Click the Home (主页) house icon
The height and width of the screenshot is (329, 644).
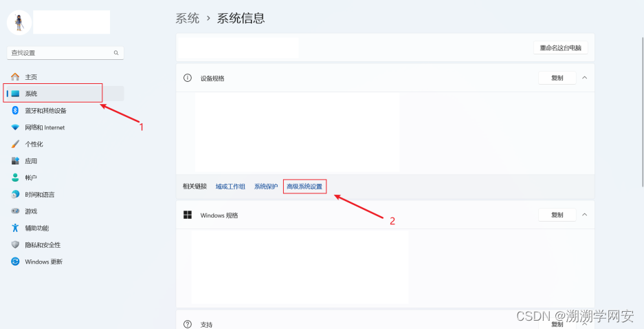click(x=15, y=76)
